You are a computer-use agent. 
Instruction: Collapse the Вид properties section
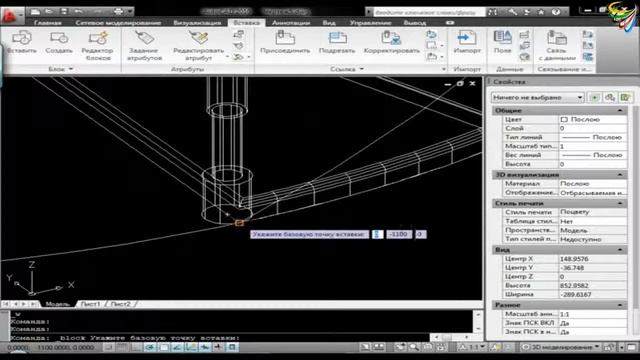point(620,249)
